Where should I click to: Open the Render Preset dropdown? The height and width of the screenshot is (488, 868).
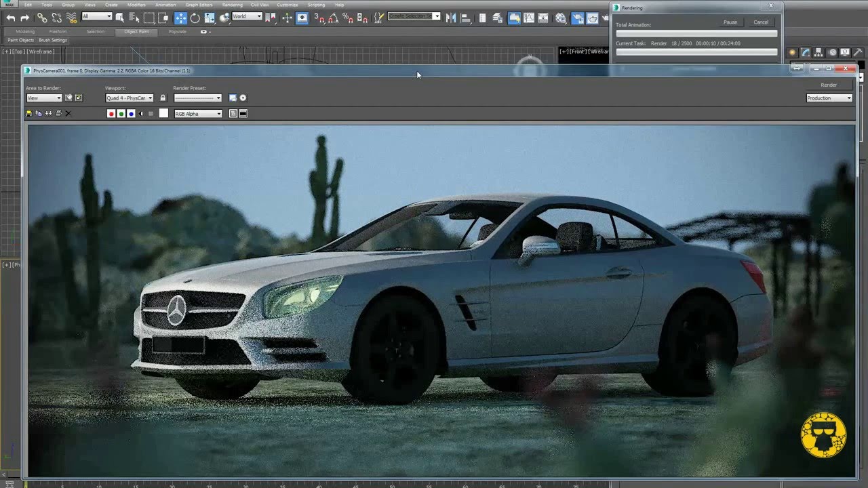[x=197, y=98]
